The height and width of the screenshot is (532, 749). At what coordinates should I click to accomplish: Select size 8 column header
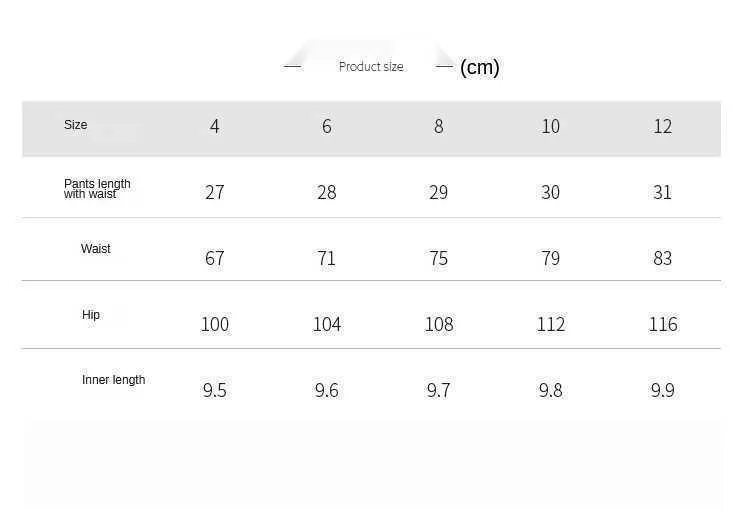point(439,127)
